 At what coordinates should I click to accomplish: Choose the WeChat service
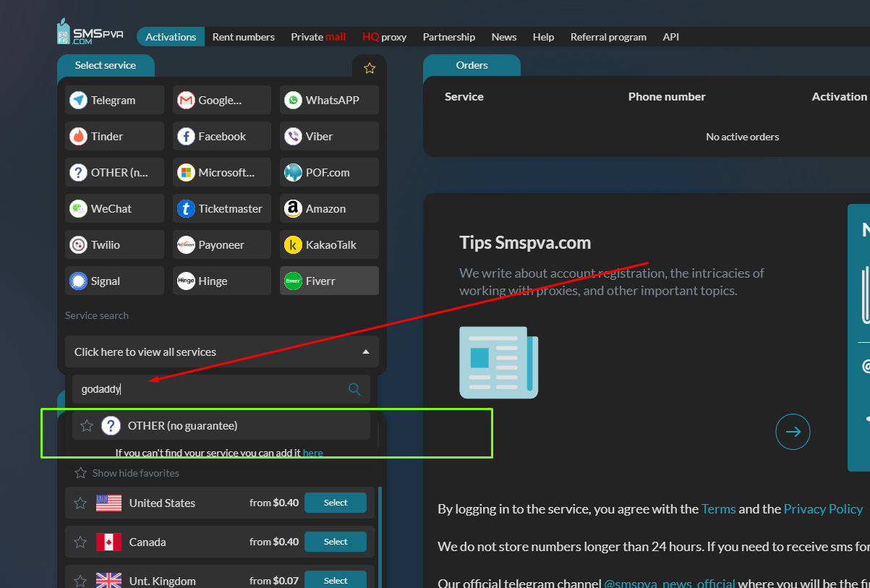click(114, 208)
